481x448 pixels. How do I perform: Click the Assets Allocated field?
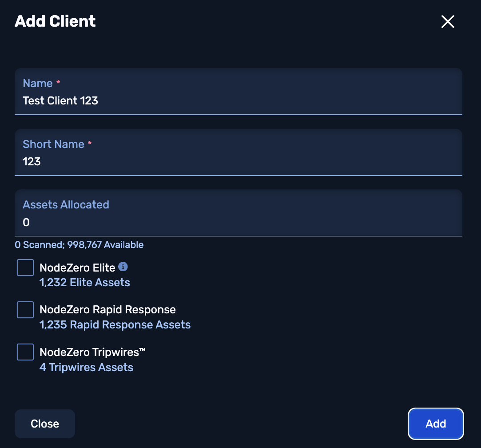point(239,222)
